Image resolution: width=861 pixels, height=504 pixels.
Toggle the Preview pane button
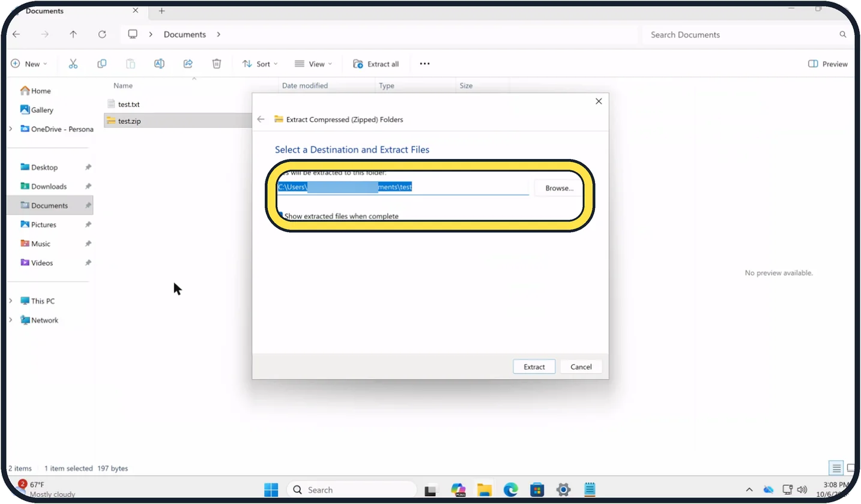pos(828,64)
